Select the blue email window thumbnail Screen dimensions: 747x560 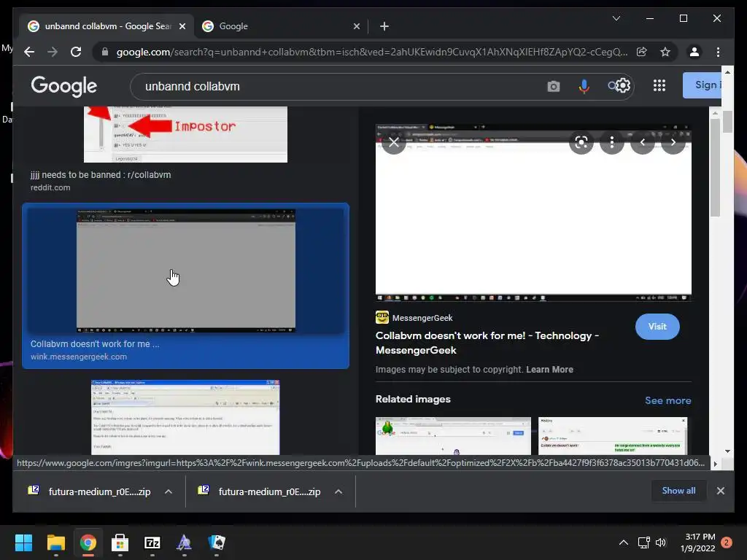[x=185, y=417]
